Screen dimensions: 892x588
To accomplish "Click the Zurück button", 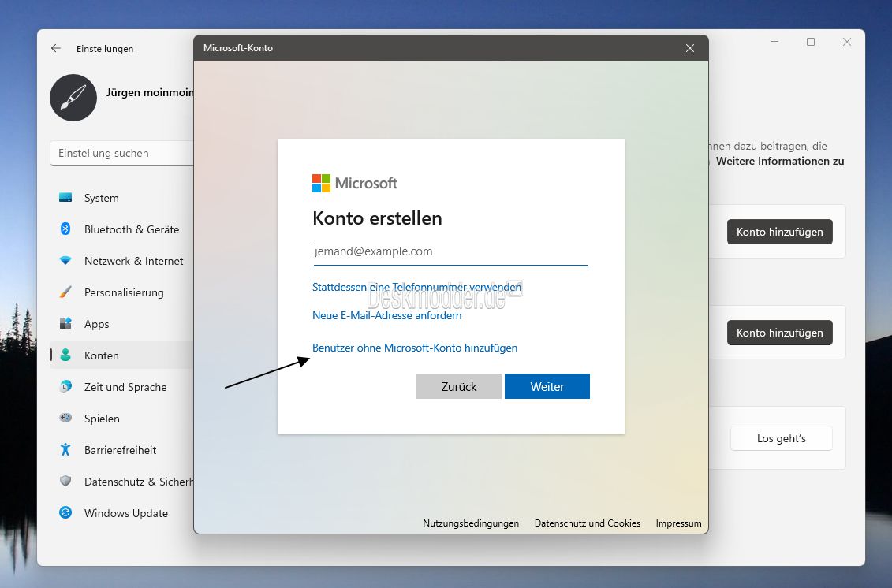I will point(459,386).
